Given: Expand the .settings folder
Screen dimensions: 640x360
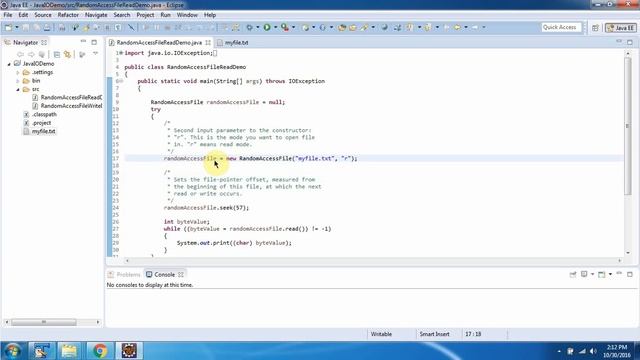Looking at the screenshot, I should (x=18, y=73).
